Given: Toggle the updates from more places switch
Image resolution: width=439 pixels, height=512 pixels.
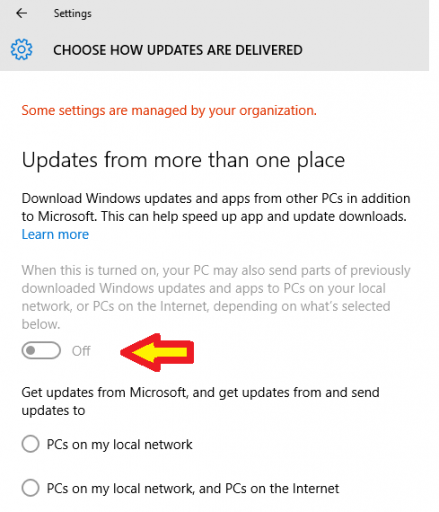Looking at the screenshot, I should [41, 350].
